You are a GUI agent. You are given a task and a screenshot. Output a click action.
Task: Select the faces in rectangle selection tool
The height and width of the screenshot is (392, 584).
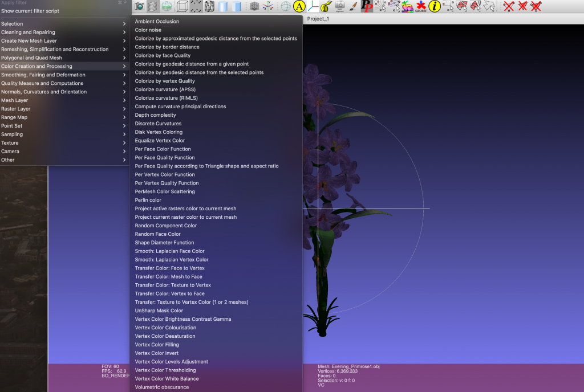[462, 6]
